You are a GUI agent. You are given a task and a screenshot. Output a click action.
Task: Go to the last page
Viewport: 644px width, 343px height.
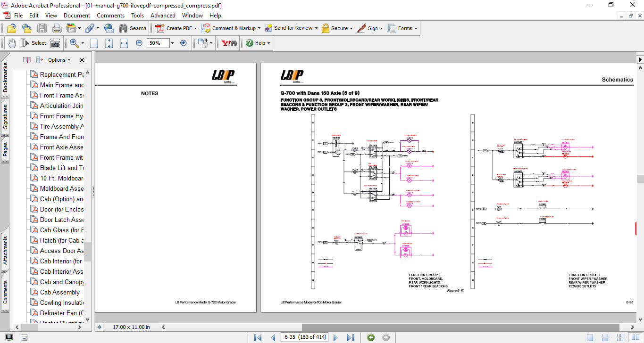click(351, 337)
